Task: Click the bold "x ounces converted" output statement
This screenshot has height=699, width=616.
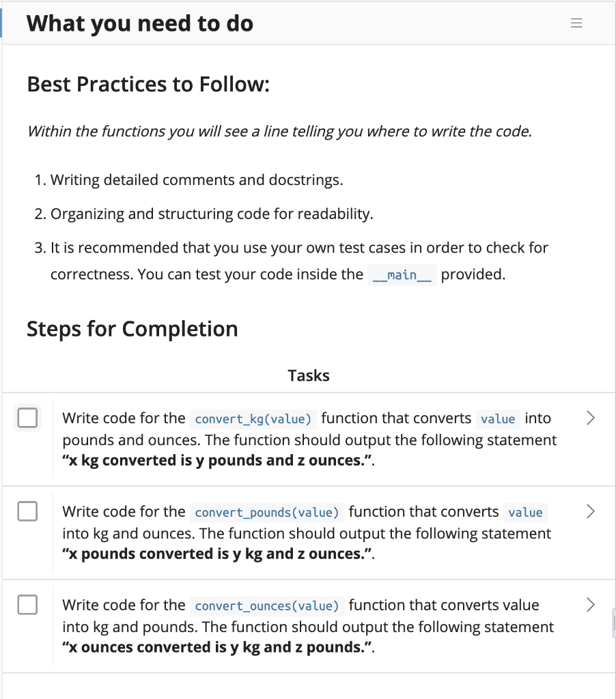Action: pos(219,646)
